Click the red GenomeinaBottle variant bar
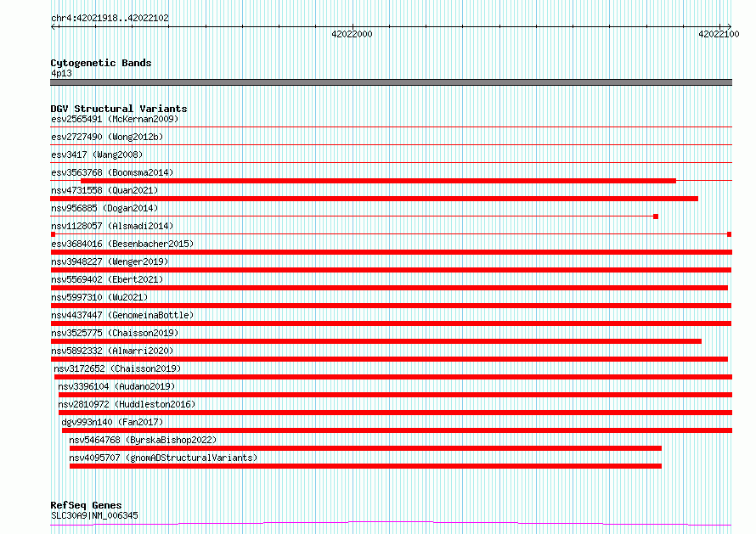756x534 pixels. pyautogui.click(x=391, y=323)
